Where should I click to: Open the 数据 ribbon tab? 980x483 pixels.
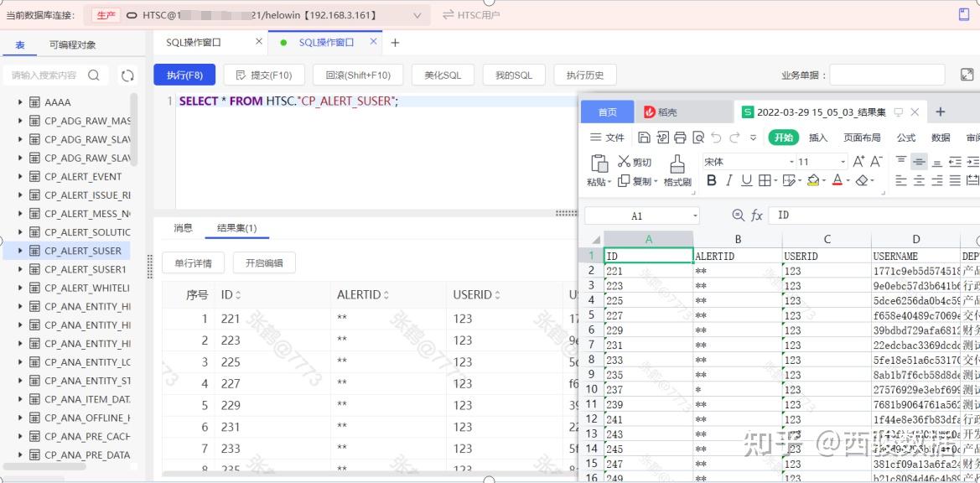click(x=941, y=138)
